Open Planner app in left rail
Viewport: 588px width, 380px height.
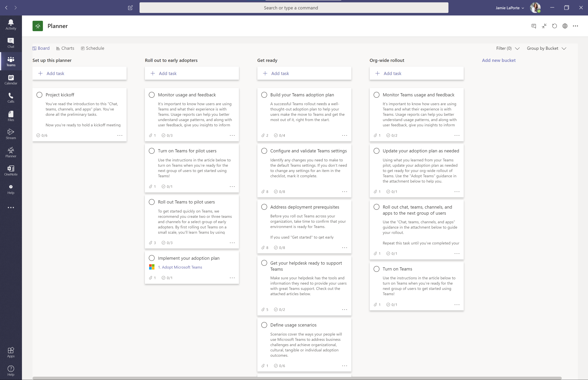[11, 153]
